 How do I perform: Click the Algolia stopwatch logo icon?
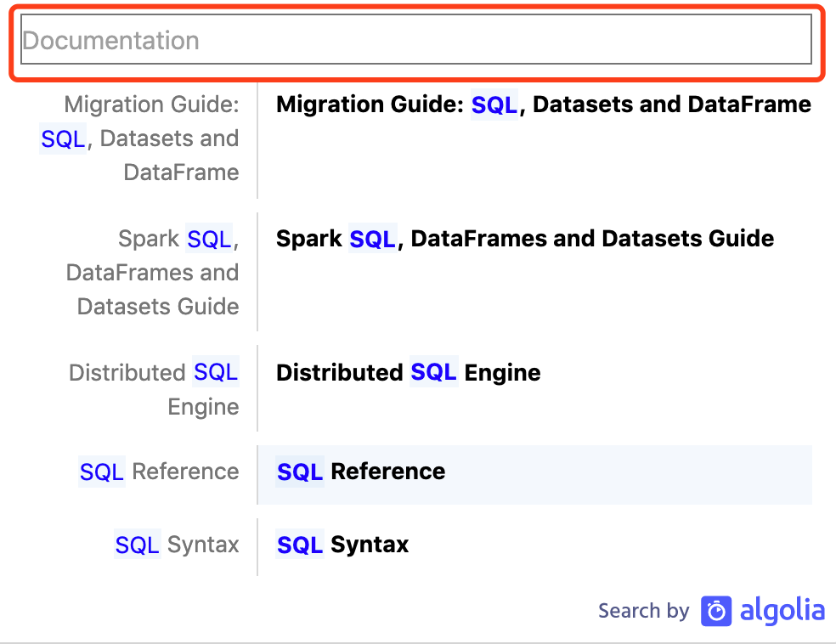(x=717, y=611)
